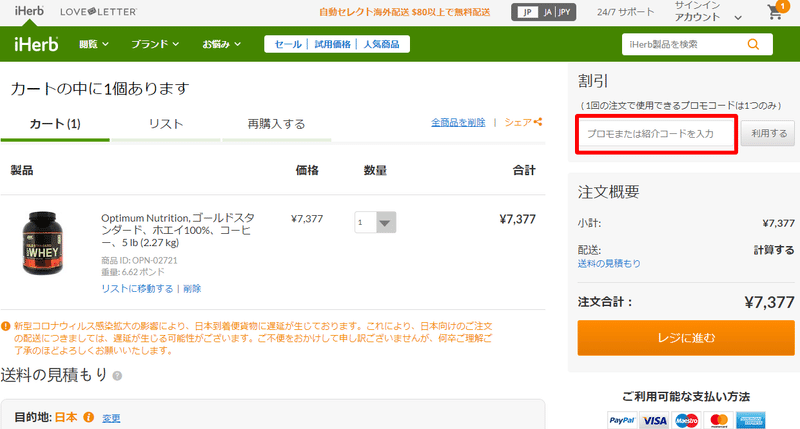Focus the iHerb product search field
800x429 pixels.
pyautogui.click(x=684, y=44)
